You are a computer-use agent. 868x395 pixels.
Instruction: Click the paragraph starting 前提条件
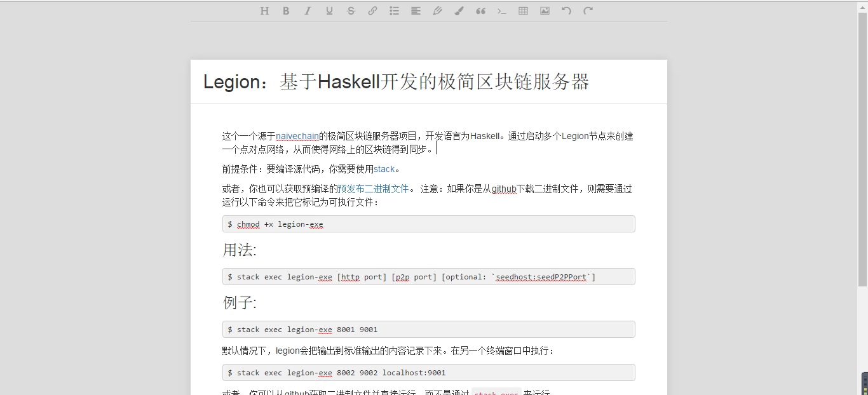coord(312,169)
